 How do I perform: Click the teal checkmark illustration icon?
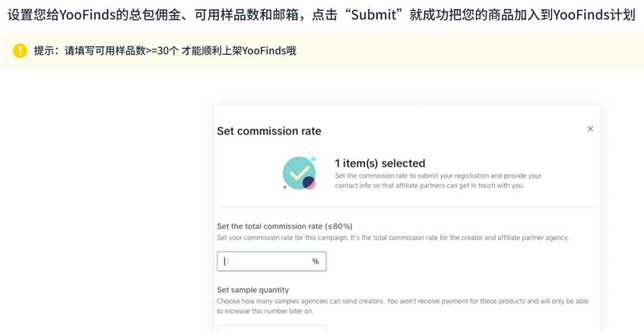tap(298, 172)
